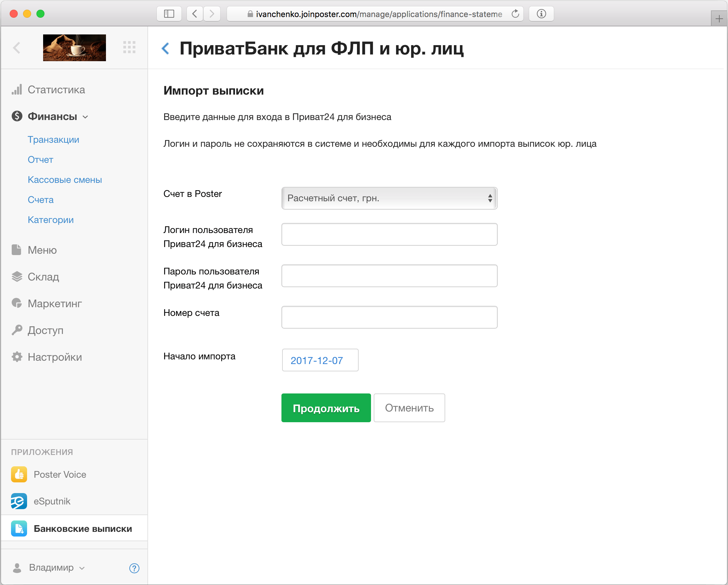Open Маркетинг section in sidebar
Viewport: 728px width, 585px height.
click(x=55, y=303)
